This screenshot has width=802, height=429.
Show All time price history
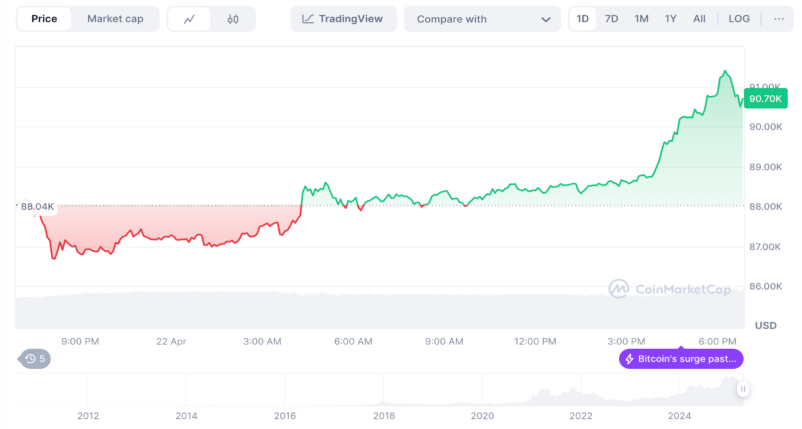tap(699, 19)
